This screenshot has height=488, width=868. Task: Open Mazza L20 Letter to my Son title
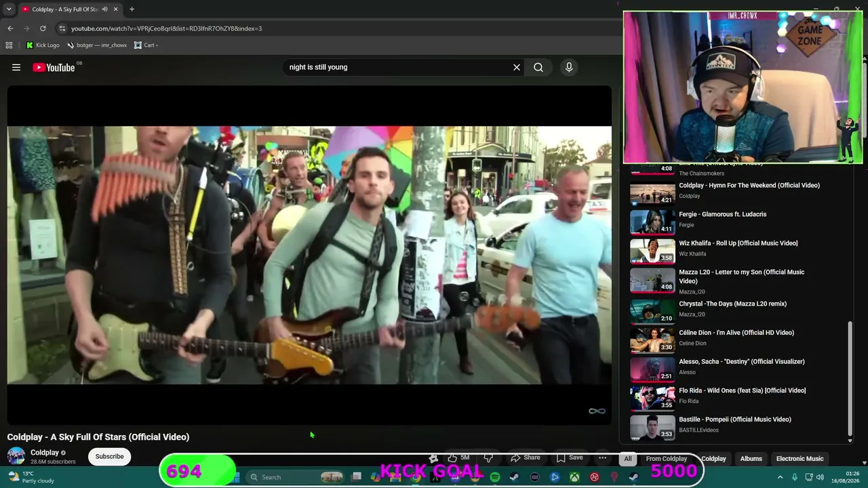742,277
